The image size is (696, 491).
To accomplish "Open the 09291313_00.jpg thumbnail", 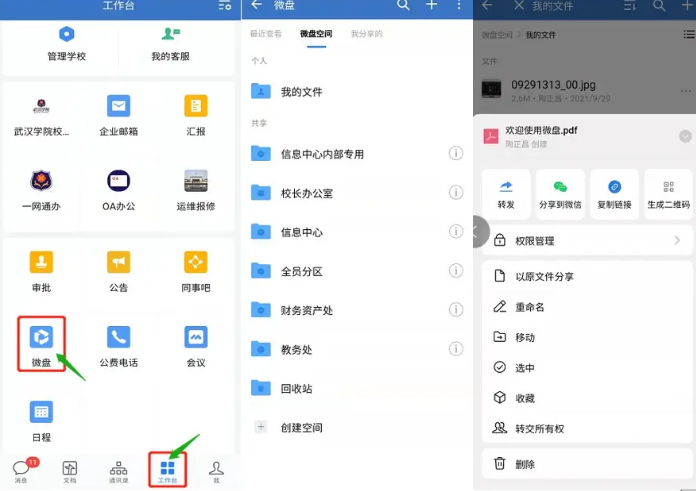I will coord(491,90).
